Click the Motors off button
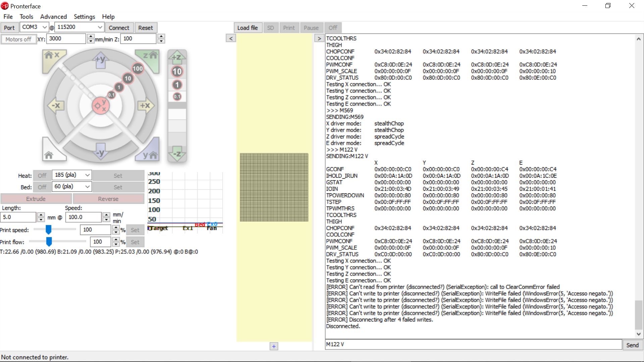The height and width of the screenshot is (362, 644). (x=18, y=39)
